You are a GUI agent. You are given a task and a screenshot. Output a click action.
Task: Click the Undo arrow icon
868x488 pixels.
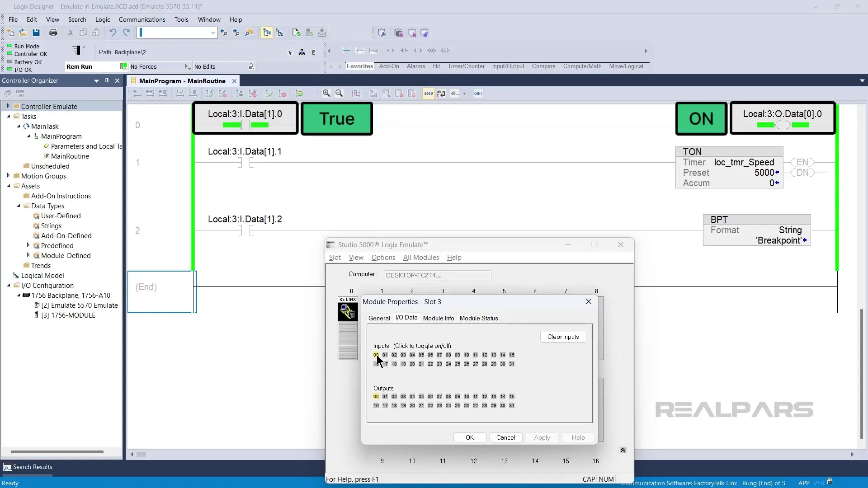113,33
